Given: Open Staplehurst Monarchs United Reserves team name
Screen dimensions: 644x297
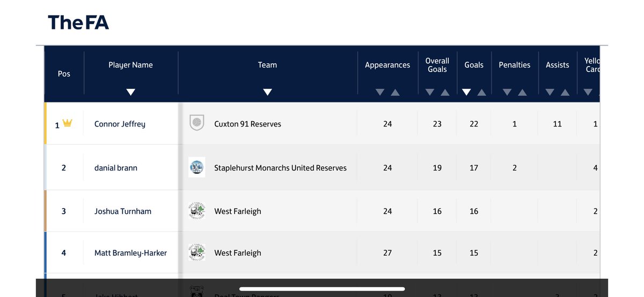Looking at the screenshot, I should tap(280, 168).
